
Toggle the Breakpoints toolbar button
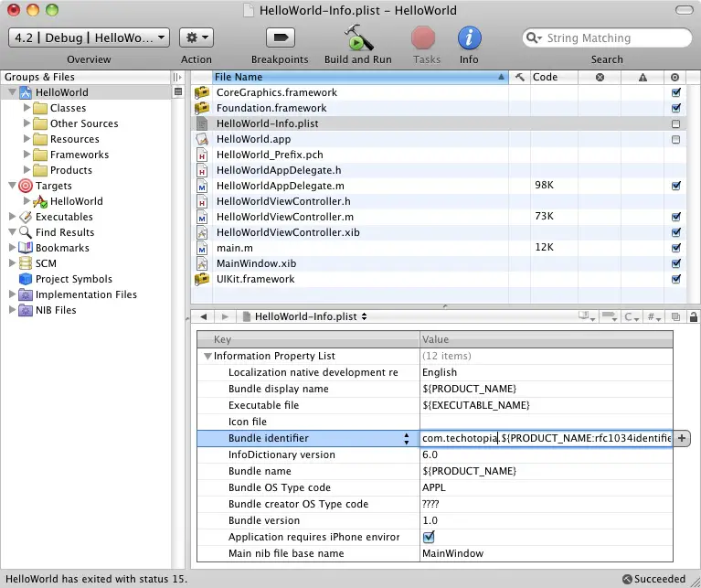pyautogui.click(x=280, y=38)
